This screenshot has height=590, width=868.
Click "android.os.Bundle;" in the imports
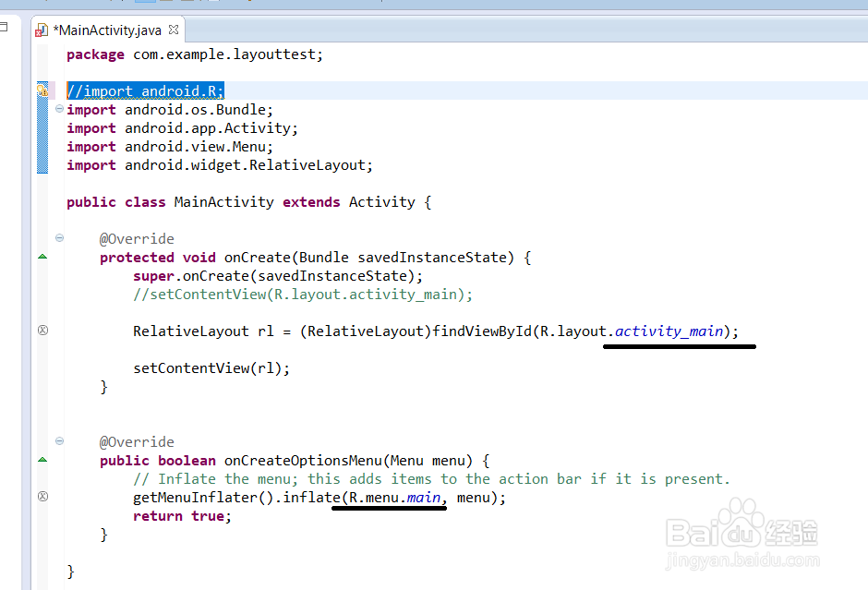[x=199, y=110]
